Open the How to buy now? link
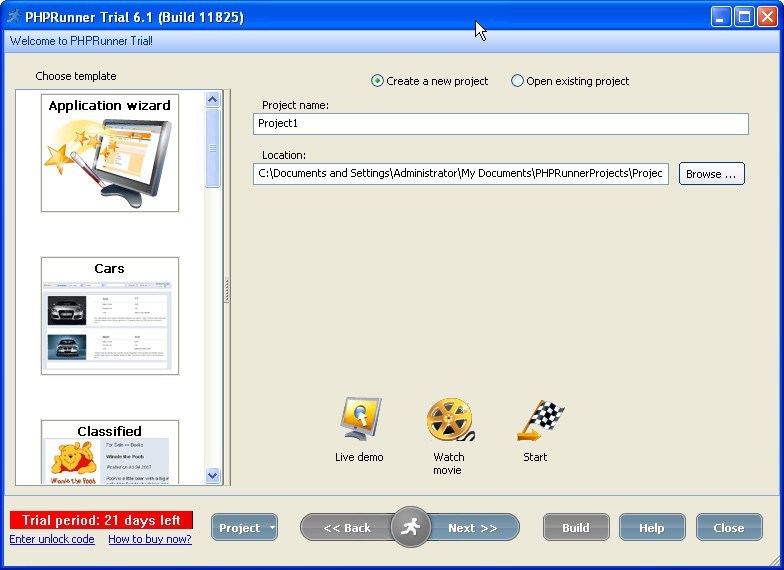Image resolution: width=784 pixels, height=570 pixels. [150, 539]
